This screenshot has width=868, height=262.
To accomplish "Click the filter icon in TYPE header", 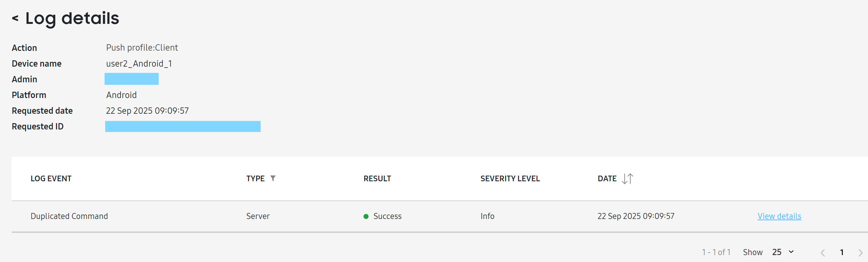I will tap(273, 178).
